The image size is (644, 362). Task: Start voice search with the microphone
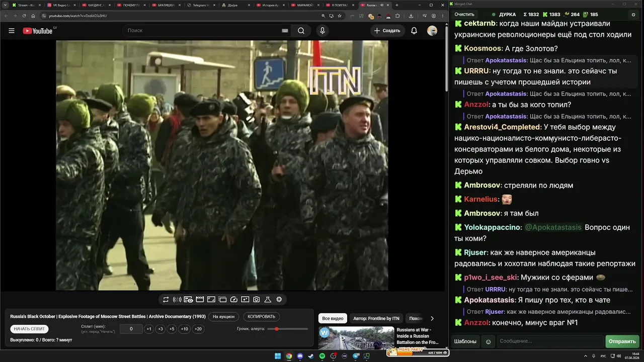pos(323,31)
